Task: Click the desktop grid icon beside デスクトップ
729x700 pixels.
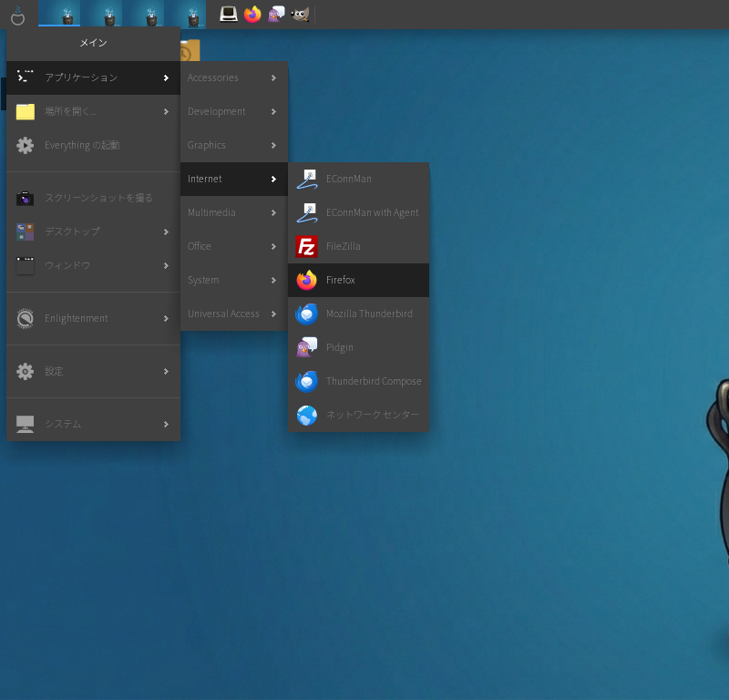Action: click(26, 232)
